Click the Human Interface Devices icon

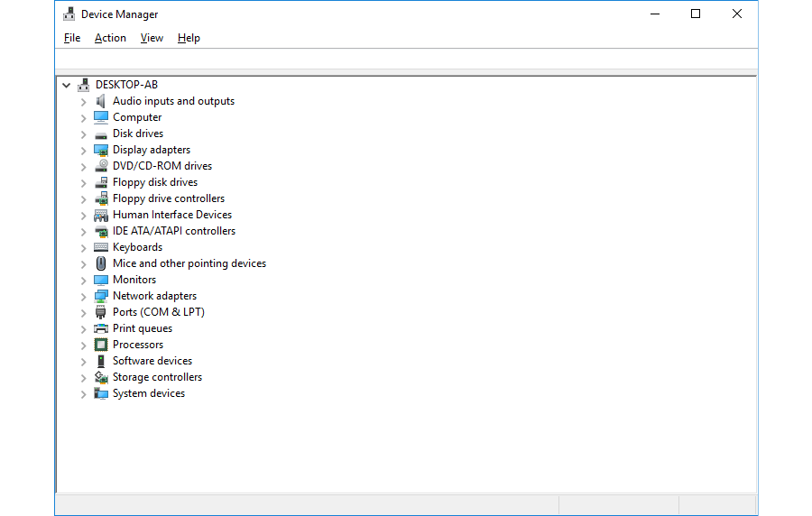click(101, 215)
